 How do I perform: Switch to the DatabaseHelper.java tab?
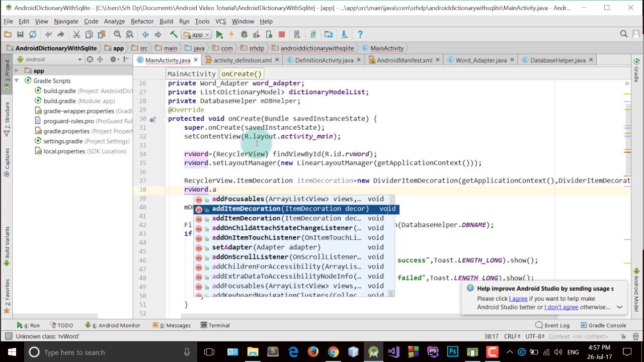[x=557, y=60]
